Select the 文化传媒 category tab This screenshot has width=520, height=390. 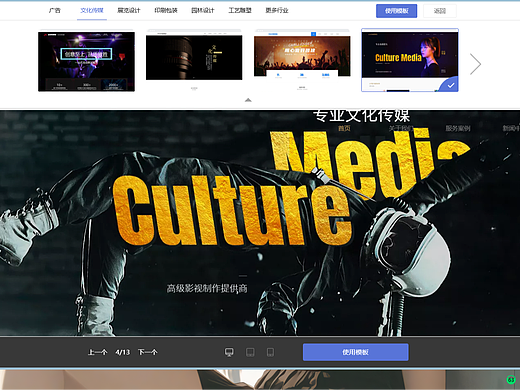pyautogui.click(x=92, y=10)
